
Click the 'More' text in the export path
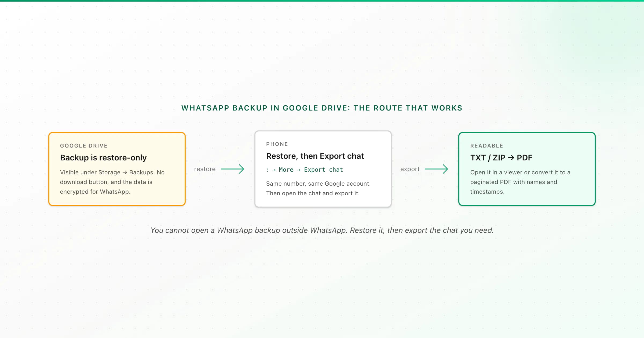[x=286, y=170]
